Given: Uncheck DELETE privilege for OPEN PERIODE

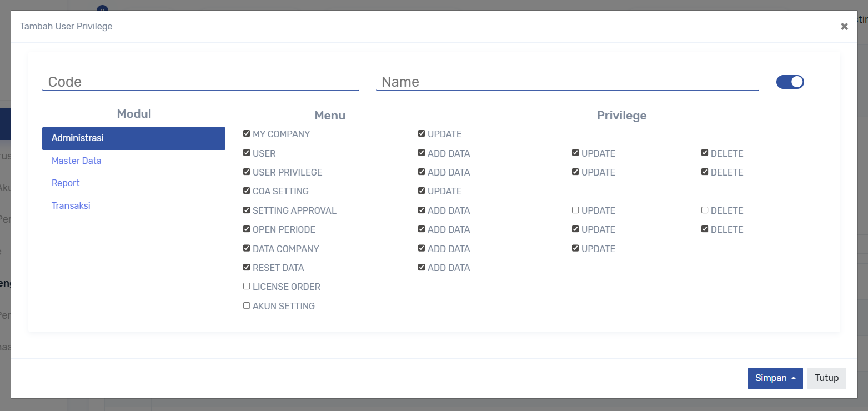Looking at the screenshot, I should point(705,229).
